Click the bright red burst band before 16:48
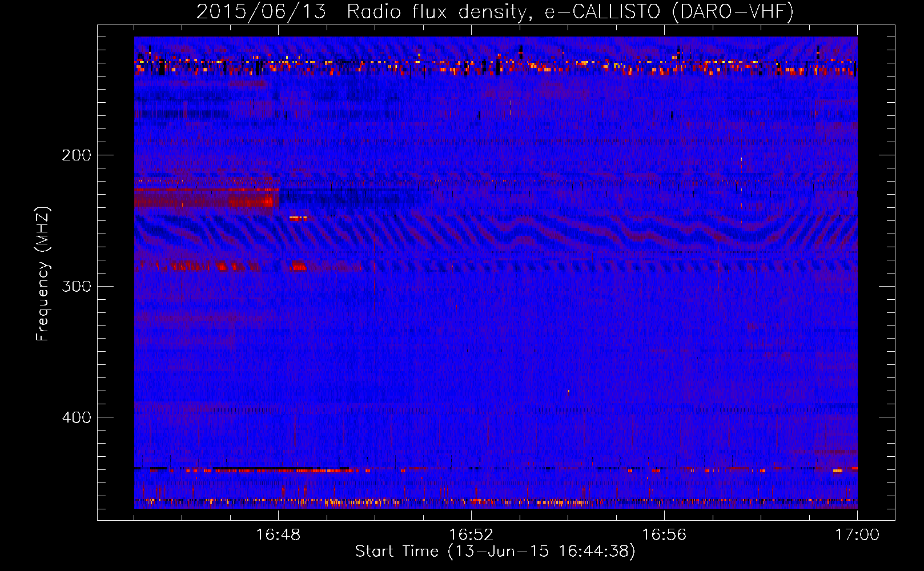This screenshot has height=571, width=924. pyautogui.click(x=207, y=198)
